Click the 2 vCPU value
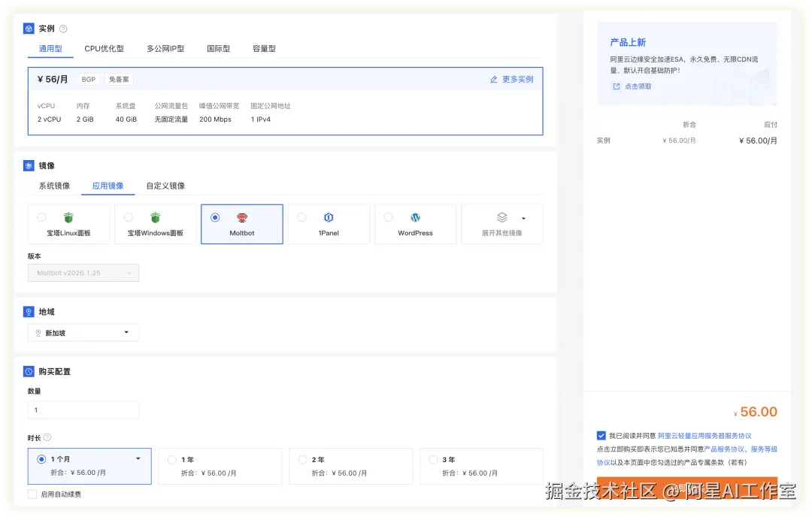 [49, 119]
